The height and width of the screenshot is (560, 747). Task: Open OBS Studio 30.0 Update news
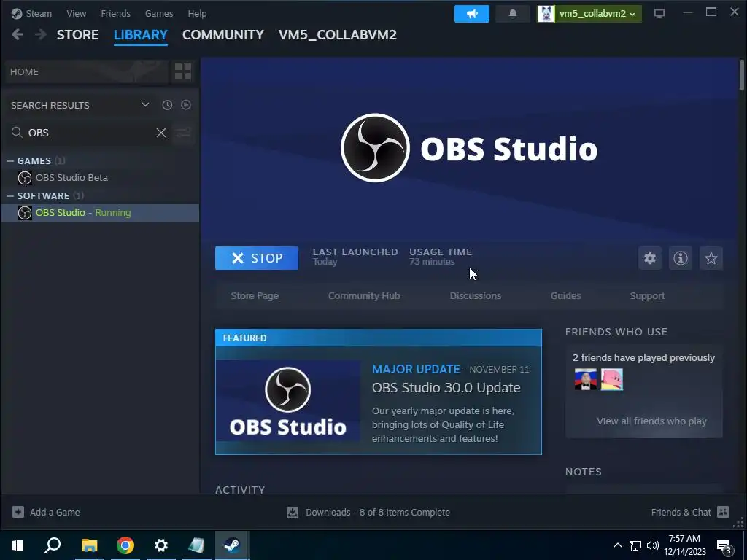[446, 388]
